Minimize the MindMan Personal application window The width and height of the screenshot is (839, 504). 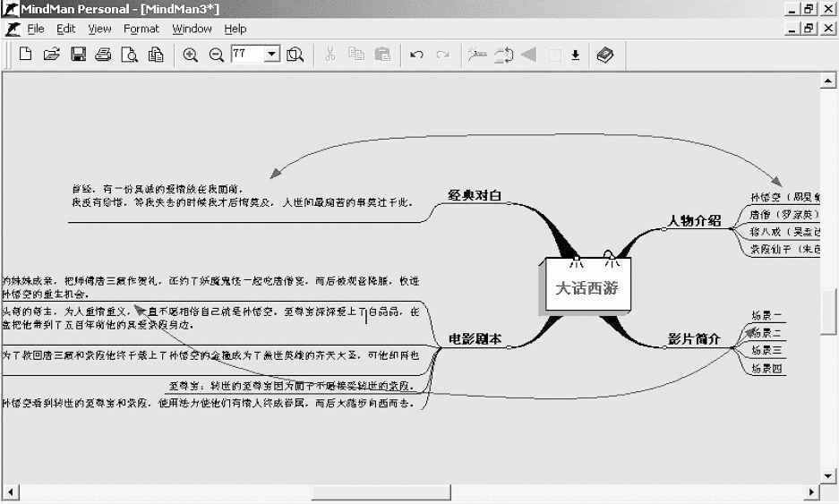tap(792, 9)
